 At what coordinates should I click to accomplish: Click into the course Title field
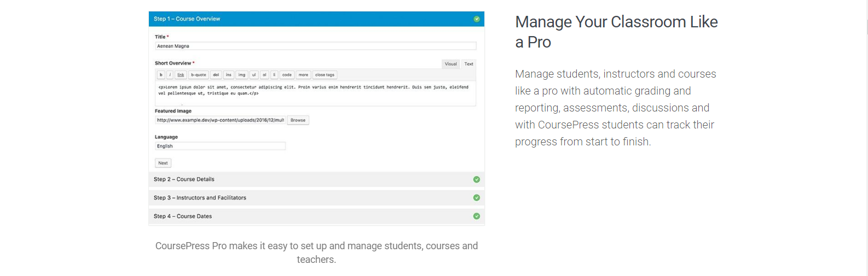coord(315,46)
